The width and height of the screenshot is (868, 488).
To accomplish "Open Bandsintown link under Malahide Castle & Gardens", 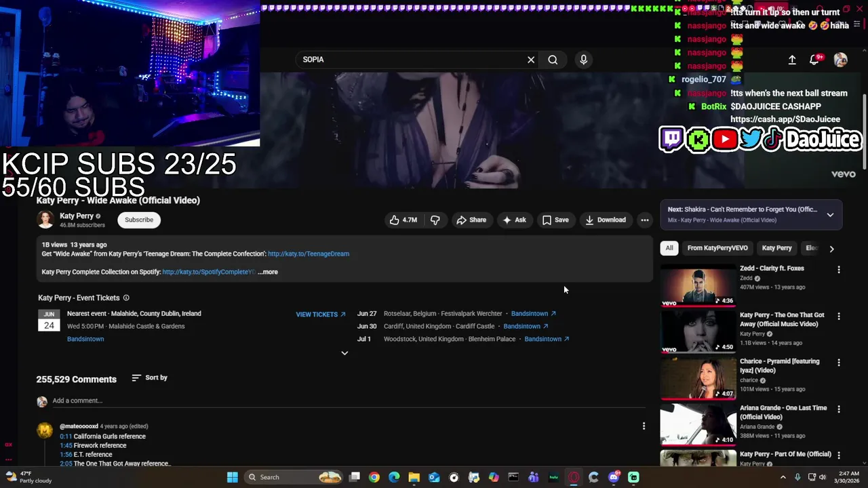I will (x=85, y=339).
